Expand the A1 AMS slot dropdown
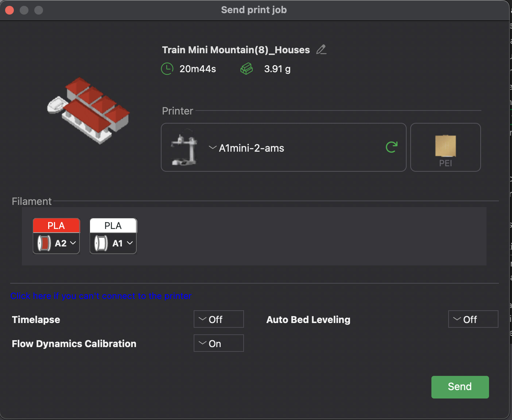 click(x=129, y=243)
